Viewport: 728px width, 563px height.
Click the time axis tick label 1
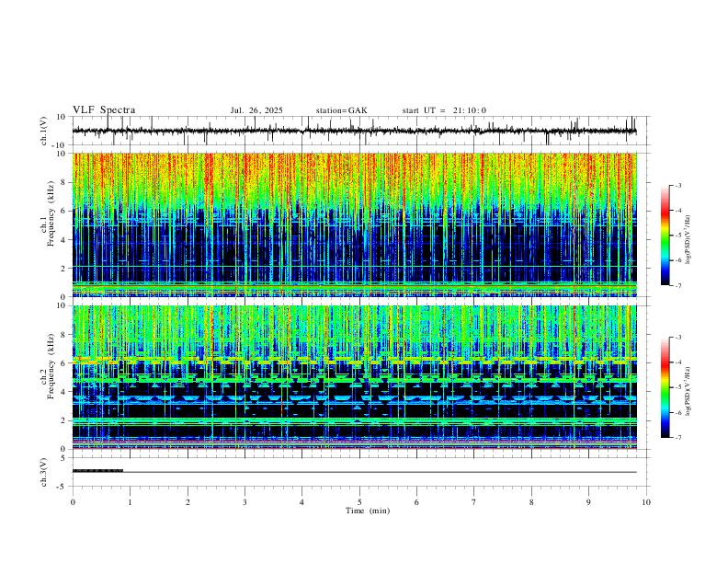coord(130,502)
